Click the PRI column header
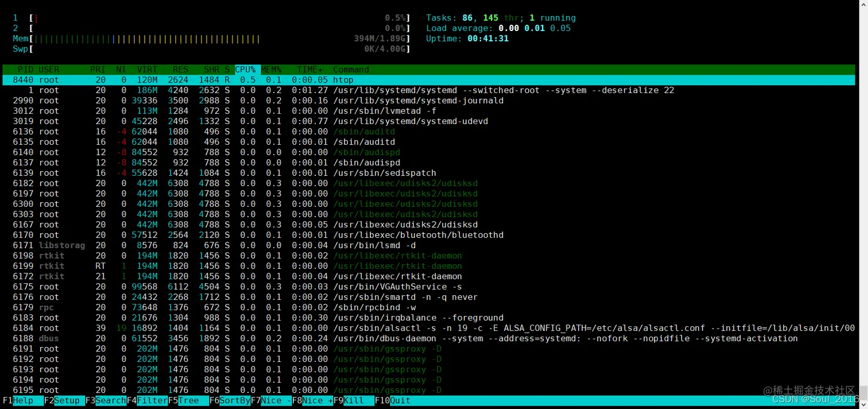Viewport: 868px width, 409px height. pyautogui.click(x=98, y=70)
